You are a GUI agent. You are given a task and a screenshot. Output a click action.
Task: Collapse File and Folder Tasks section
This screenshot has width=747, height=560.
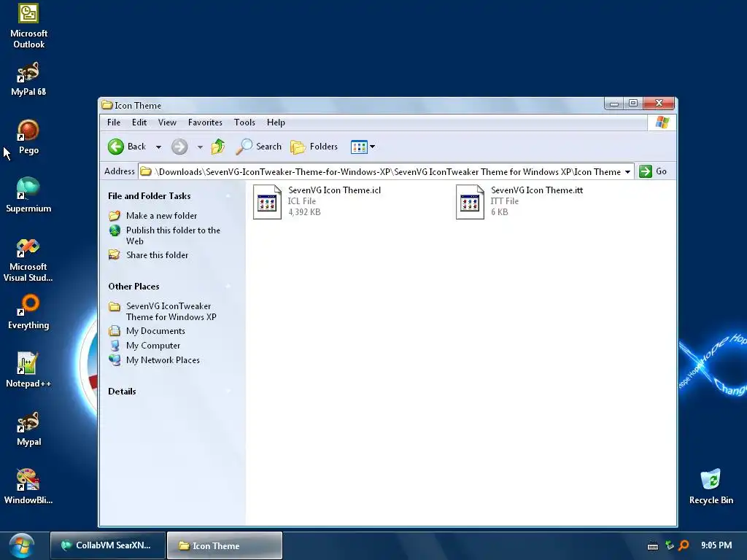(228, 195)
